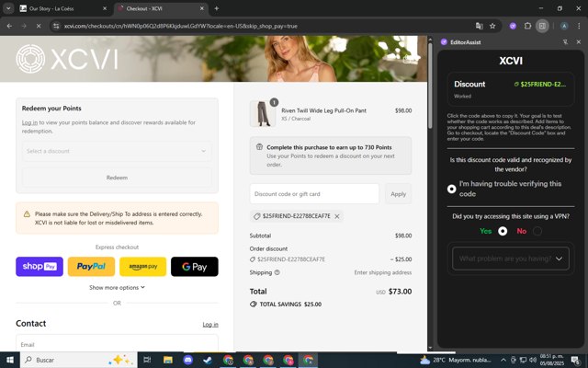
Task: Switch to Our Story - La Coëss tab
Action: click(x=63, y=8)
